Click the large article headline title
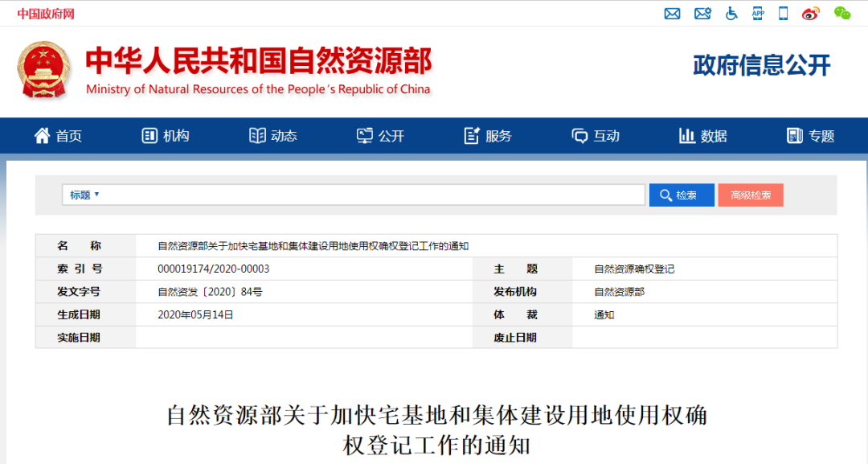This screenshot has width=868, height=464. [x=436, y=430]
